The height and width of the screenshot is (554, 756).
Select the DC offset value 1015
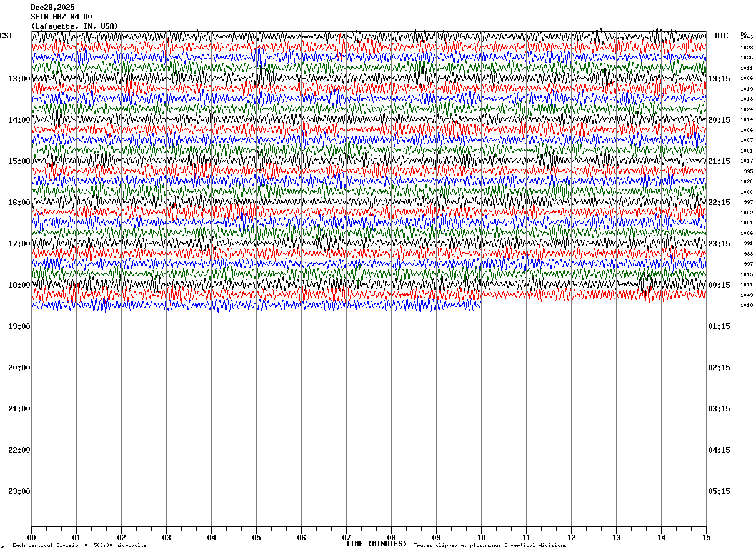tap(747, 274)
